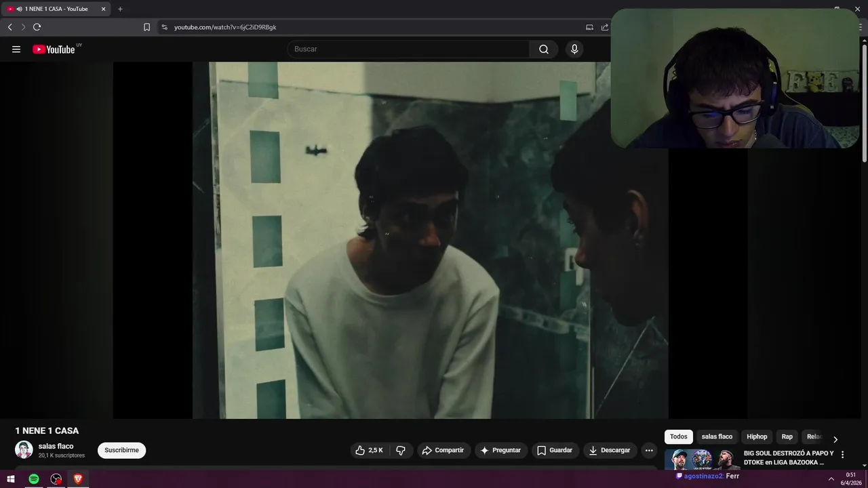Open OBS Studio from the taskbar
Image resolution: width=868 pixels, height=488 pixels.
(56, 479)
